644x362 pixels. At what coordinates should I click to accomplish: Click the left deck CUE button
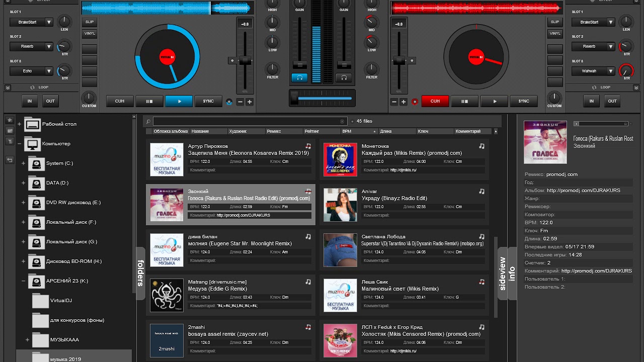(120, 101)
